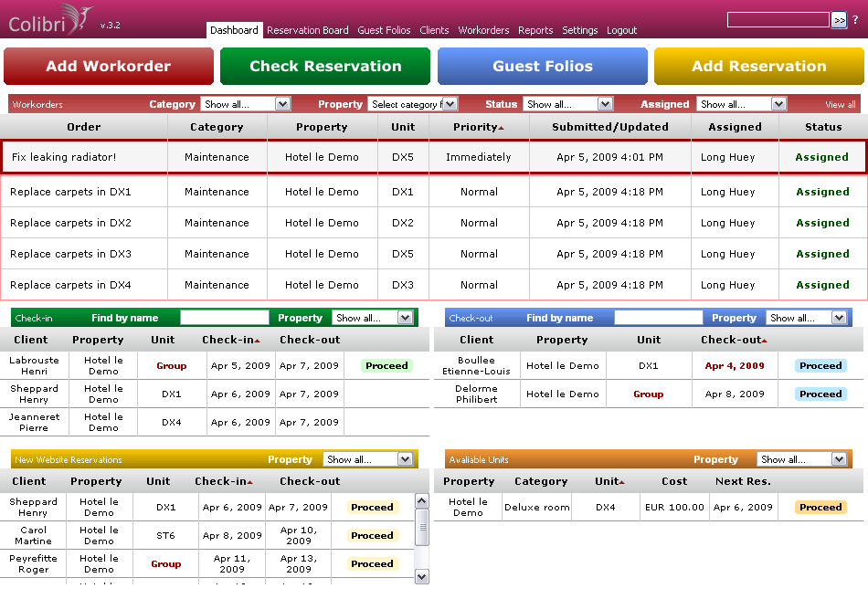Click EUR 100.00 cost cell
This screenshot has height=599, width=868.
pos(674,507)
